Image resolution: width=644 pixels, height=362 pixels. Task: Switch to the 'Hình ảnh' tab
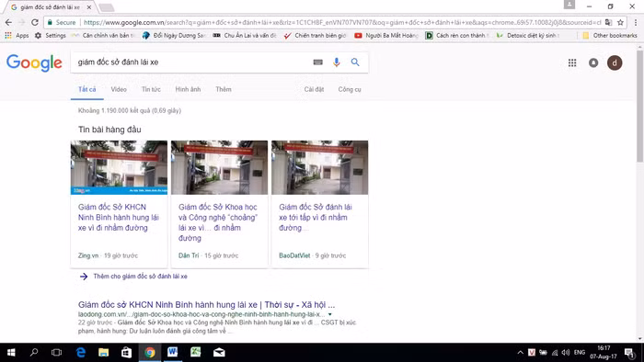click(x=188, y=89)
